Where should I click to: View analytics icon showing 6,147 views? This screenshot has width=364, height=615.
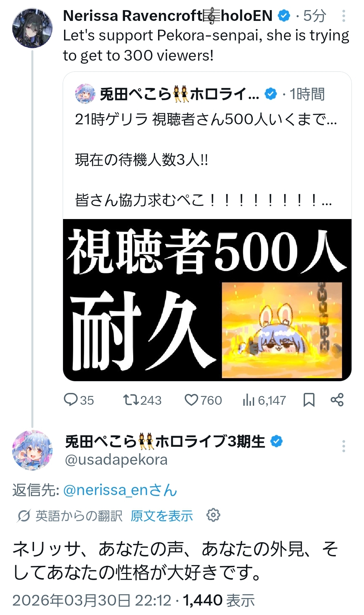[248, 400]
